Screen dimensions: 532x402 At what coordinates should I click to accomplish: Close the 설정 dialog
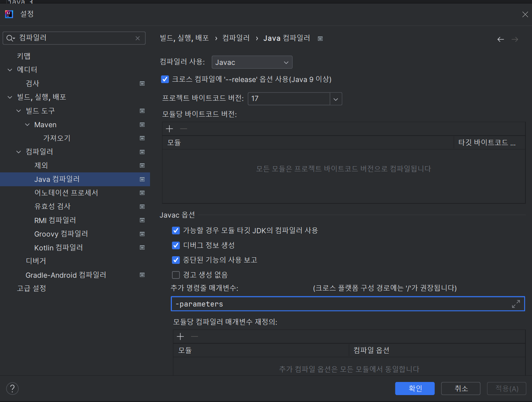pos(525,14)
